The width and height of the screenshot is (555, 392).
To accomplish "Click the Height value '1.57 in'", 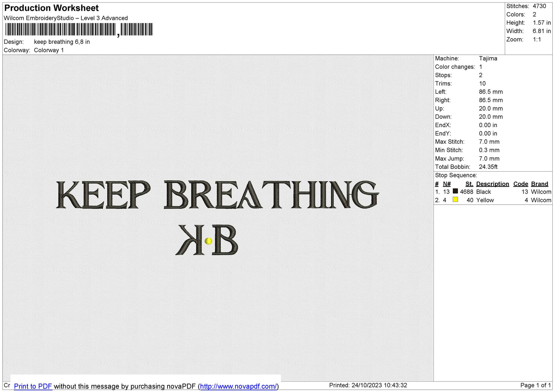I will click(x=542, y=23).
